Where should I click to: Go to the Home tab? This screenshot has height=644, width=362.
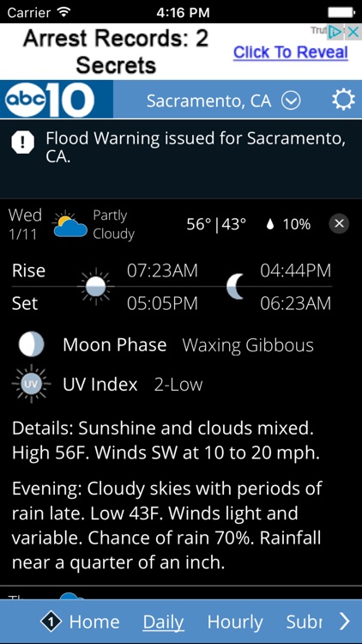pyautogui.click(x=94, y=622)
